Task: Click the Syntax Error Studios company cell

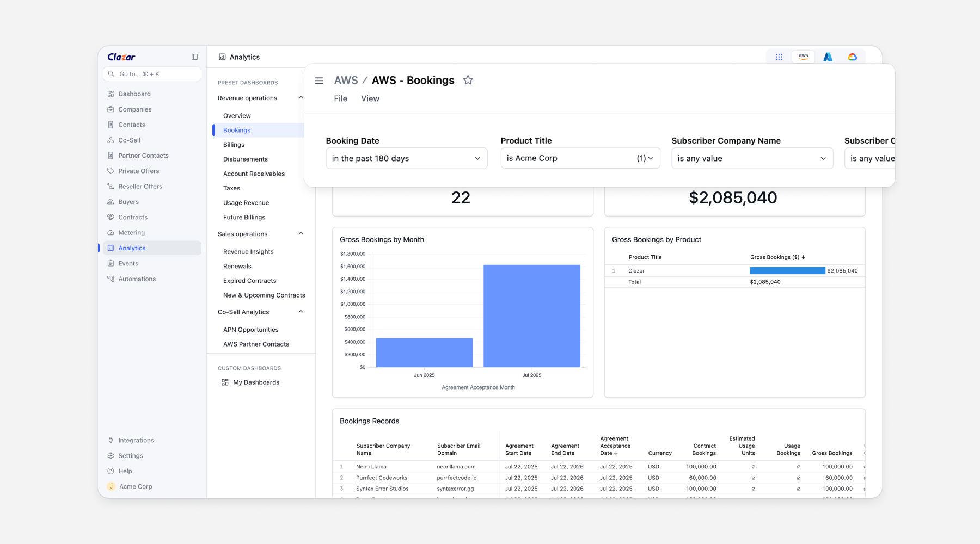Action: (382, 489)
